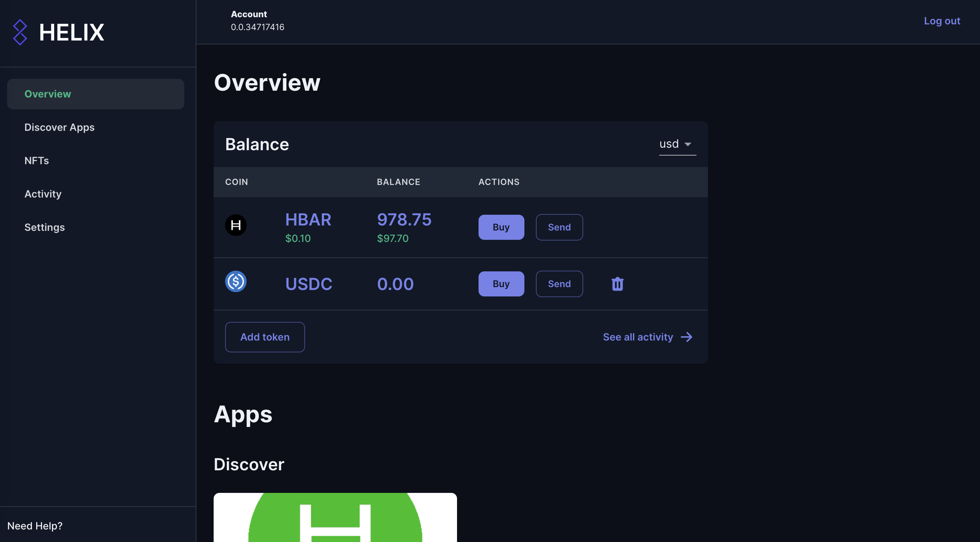Select the Overview sidebar item
The width and height of the screenshot is (980, 542).
48,94
